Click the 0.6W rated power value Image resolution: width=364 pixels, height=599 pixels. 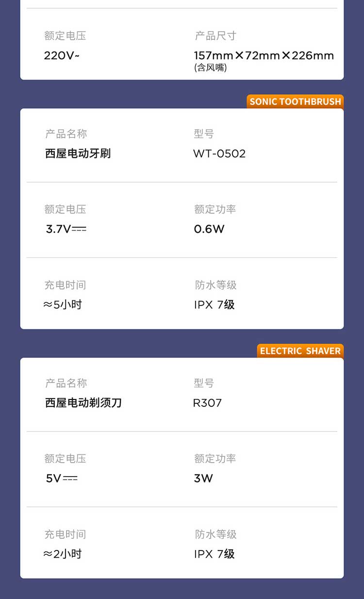[x=209, y=229]
